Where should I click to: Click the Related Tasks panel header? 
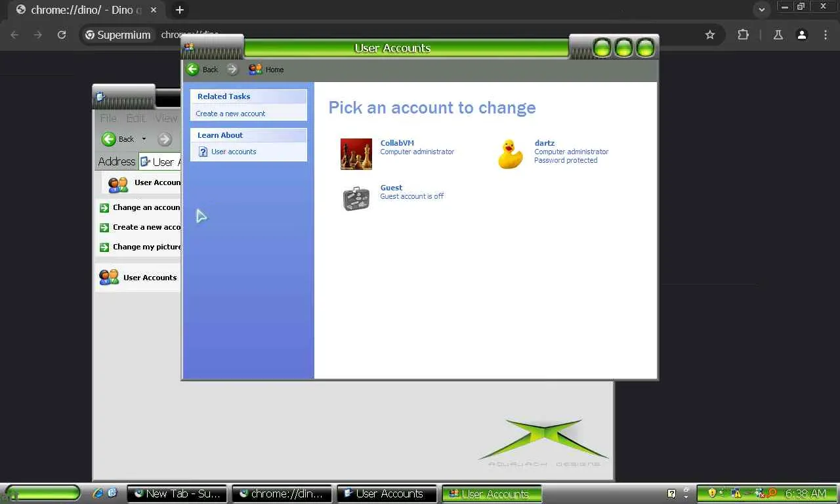[249, 96]
